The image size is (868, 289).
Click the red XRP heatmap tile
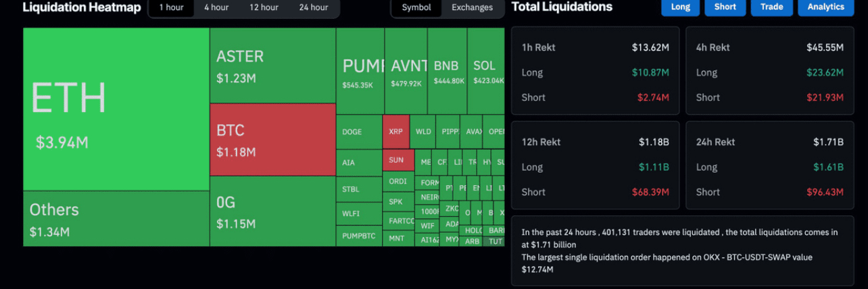pos(395,132)
